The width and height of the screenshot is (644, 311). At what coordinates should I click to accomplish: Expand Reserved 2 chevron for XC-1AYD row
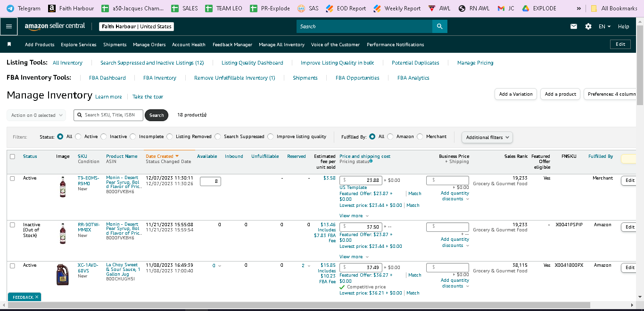(309, 266)
